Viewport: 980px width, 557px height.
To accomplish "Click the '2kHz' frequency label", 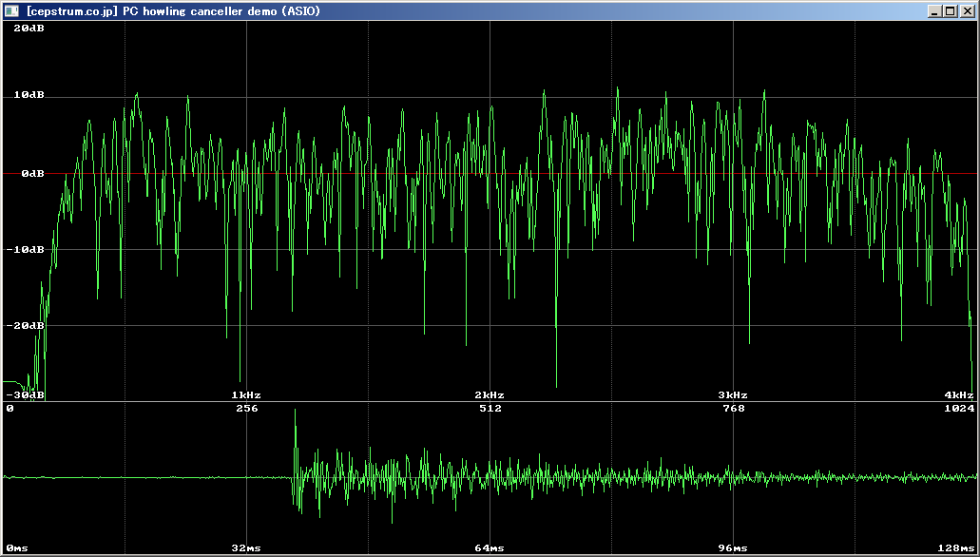I will point(490,395).
